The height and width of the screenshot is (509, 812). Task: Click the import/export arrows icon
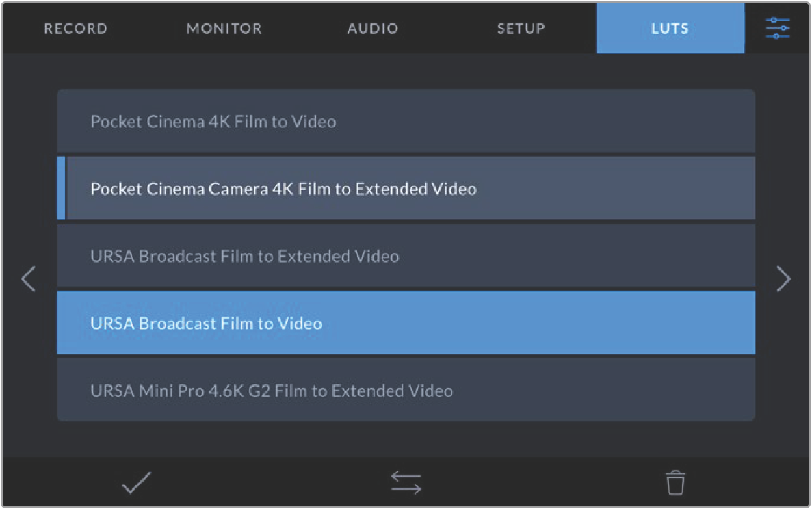click(406, 483)
